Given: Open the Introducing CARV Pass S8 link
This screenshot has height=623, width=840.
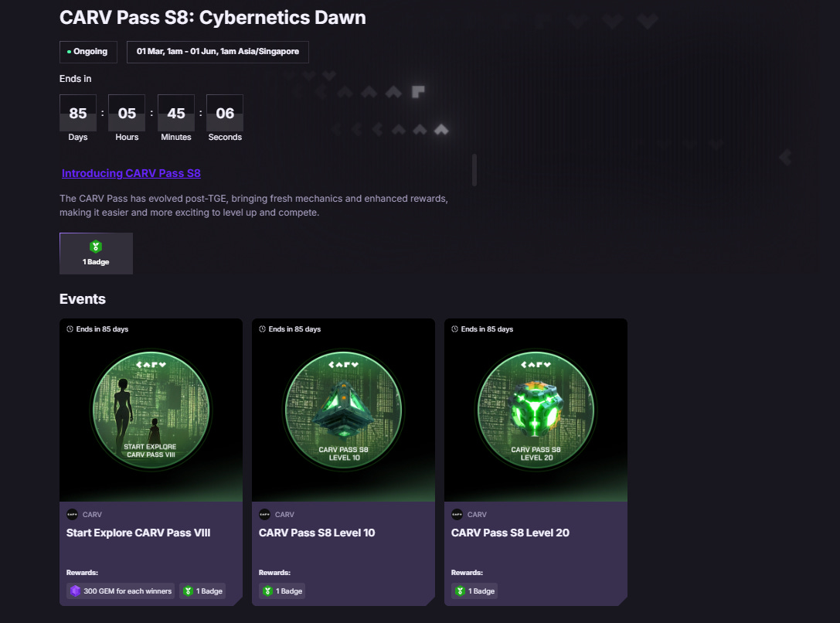Looking at the screenshot, I should point(131,173).
